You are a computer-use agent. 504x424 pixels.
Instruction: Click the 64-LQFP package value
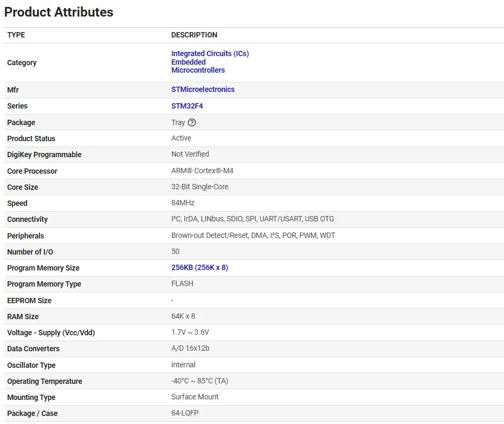click(x=185, y=413)
